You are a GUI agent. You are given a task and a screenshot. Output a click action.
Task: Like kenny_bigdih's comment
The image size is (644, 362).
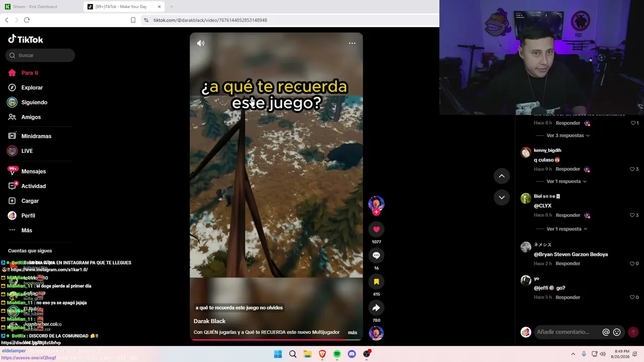(x=632, y=169)
